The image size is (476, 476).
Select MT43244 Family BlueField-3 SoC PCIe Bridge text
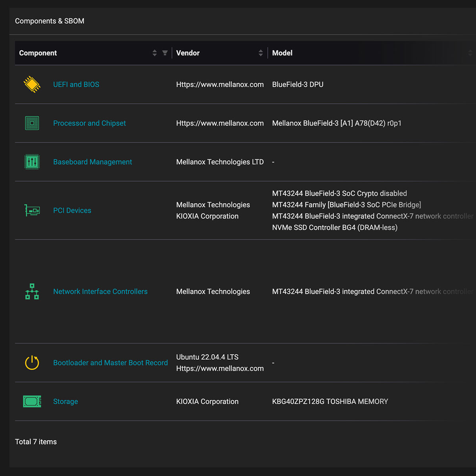pyautogui.click(x=347, y=205)
